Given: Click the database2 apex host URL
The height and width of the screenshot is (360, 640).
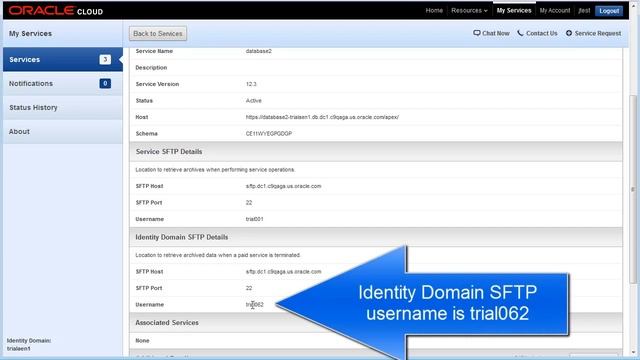Looking at the screenshot, I should click(322, 117).
